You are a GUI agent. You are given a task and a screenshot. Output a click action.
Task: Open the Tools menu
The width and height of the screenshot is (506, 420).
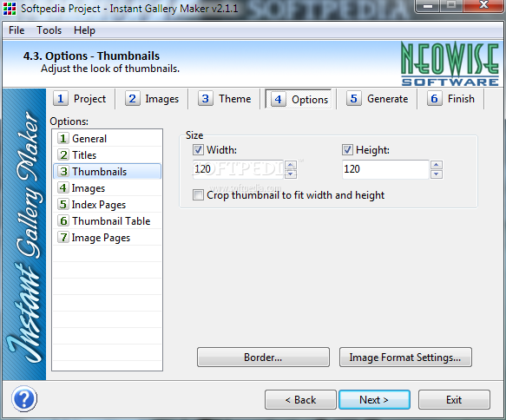point(49,30)
